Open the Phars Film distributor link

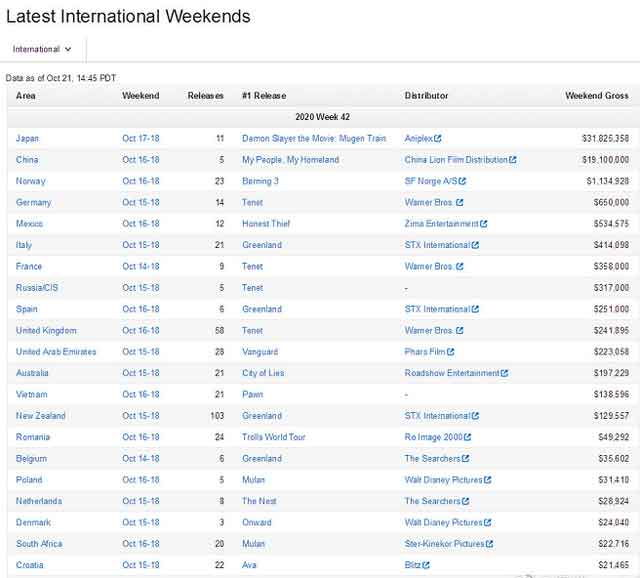pyautogui.click(x=425, y=352)
